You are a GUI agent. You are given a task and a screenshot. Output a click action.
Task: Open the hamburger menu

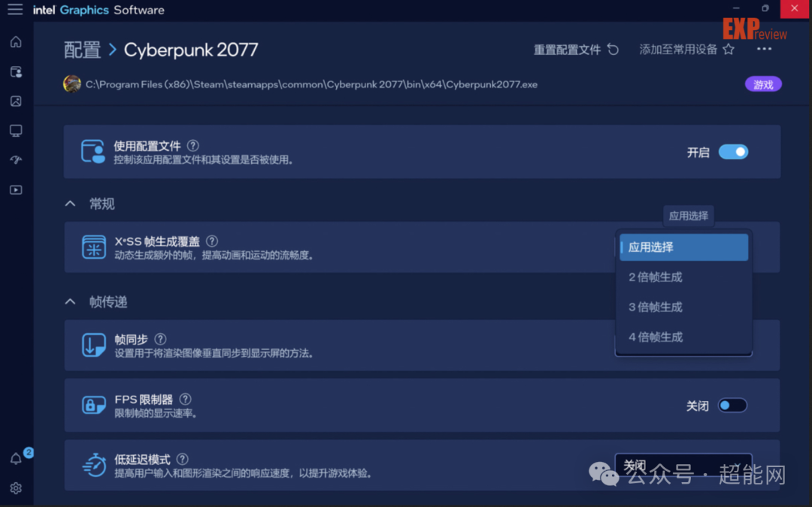pos(15,9)
